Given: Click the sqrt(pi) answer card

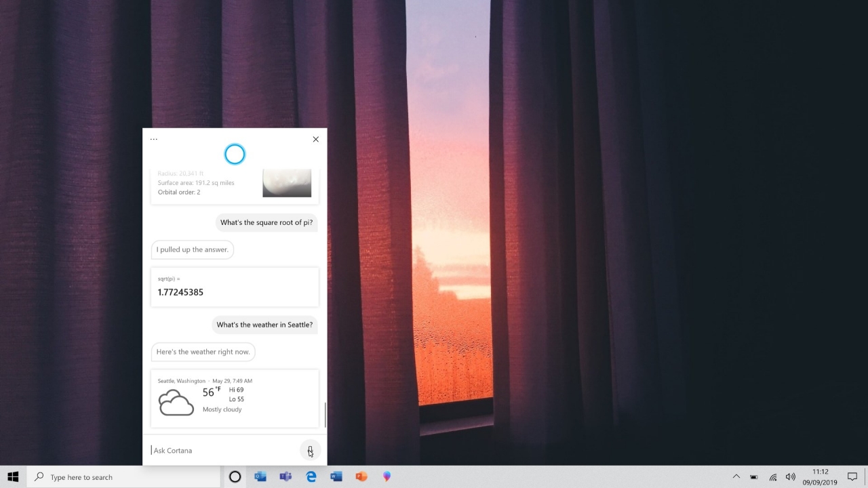Looking at the screenshot, I should pyautogui.click(x=235, y=287).
